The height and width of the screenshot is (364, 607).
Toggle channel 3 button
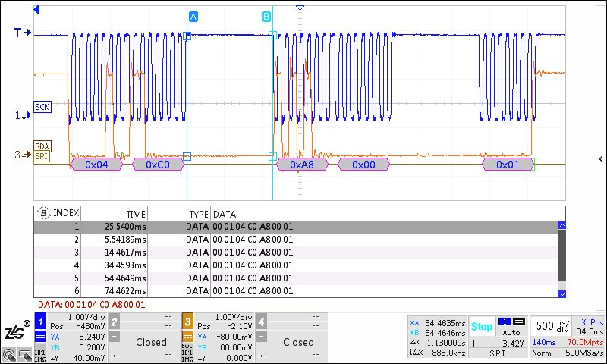tap(187, 322)
